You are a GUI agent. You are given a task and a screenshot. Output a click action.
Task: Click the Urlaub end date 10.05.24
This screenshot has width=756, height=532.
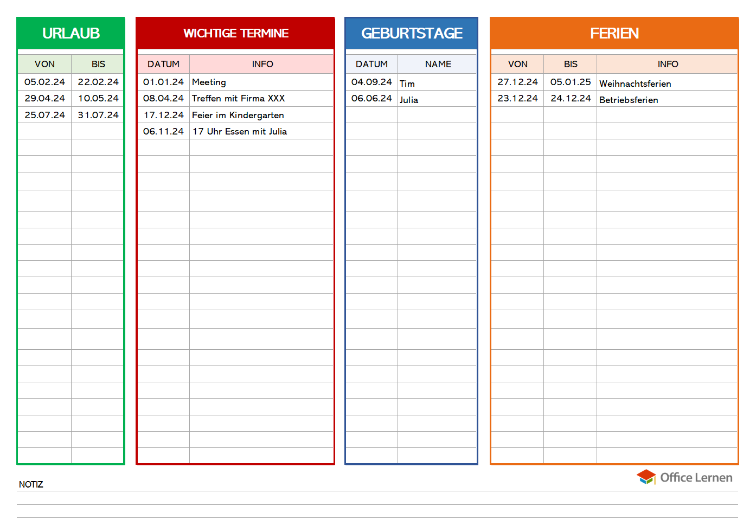pyautogui.click(x=98, y=98)
